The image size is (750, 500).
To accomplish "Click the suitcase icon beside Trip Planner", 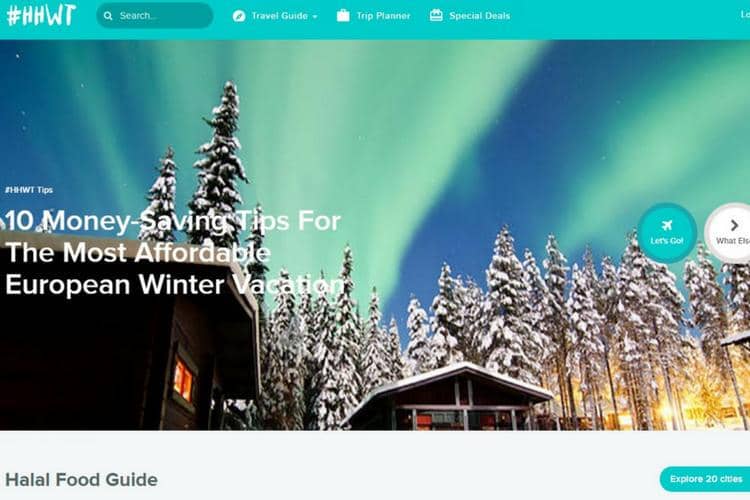I will tap(343, 15).
